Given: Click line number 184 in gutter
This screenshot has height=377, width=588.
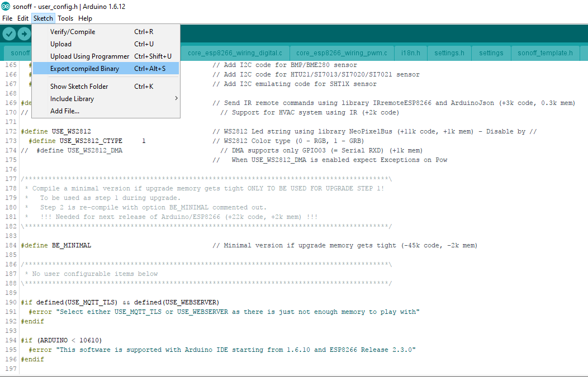Looking at the screenshot, I should click(x=11, y=245).
